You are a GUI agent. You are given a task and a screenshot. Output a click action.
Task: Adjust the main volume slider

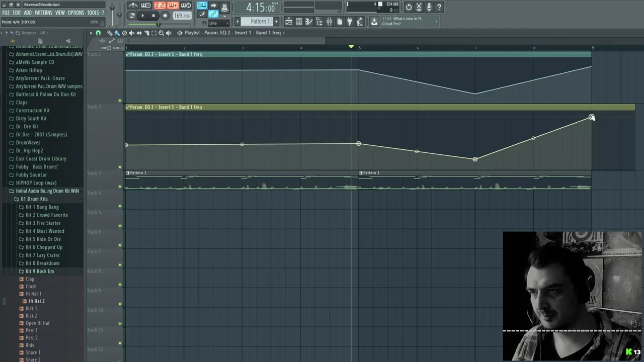112,14
